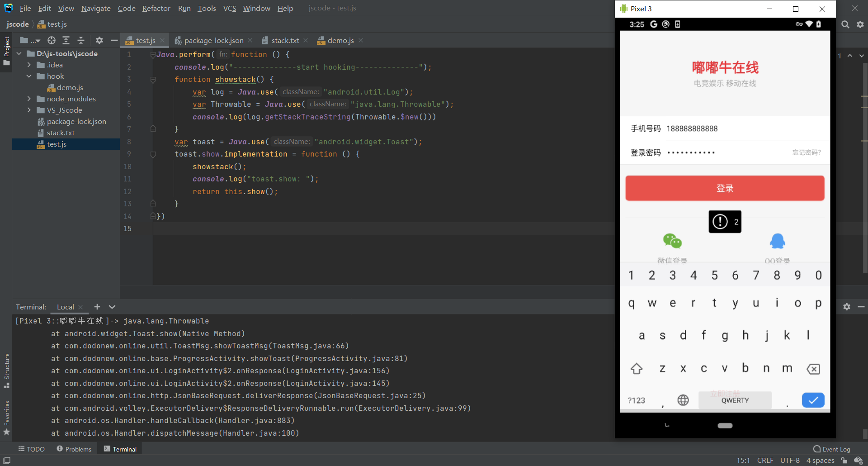Image resolution: width=868 pixels, height=466 pixels.
Task: Click the 15:1 cursor position indicator
Action: [743, 460]
